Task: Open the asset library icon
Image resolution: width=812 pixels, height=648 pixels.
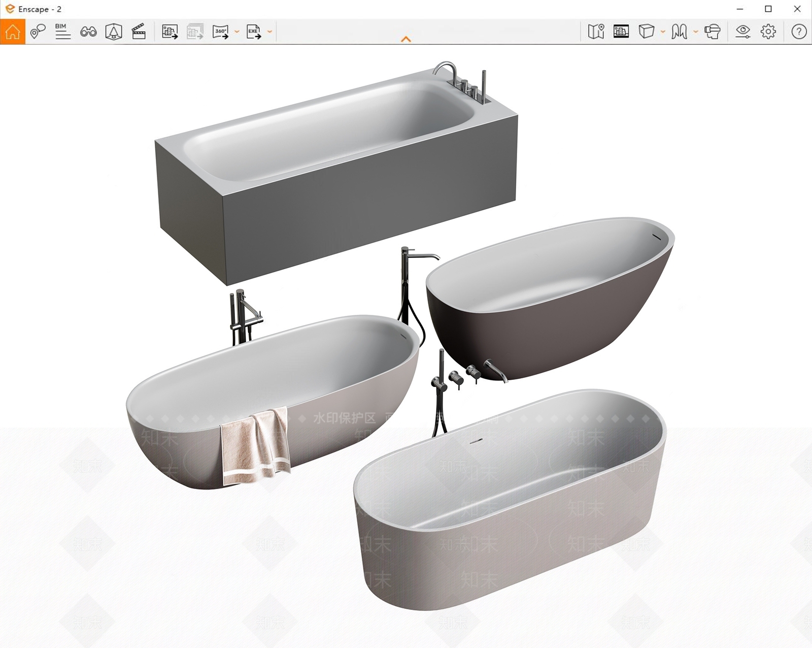Action: 621,31
